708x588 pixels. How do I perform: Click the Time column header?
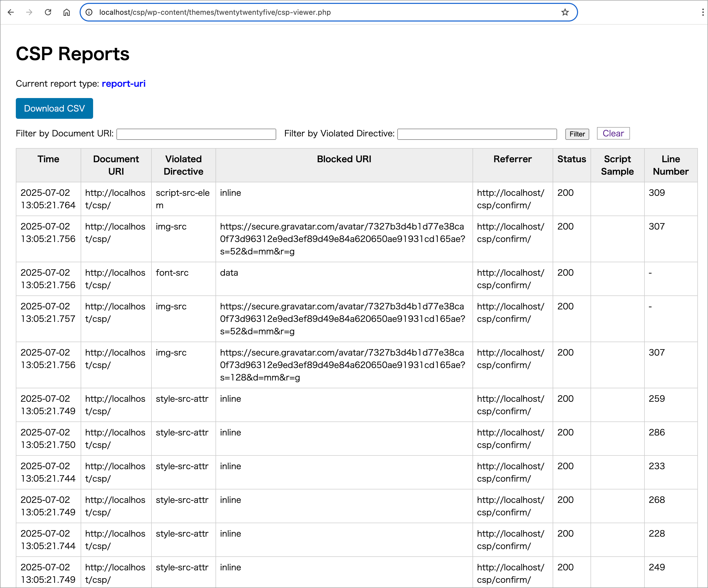coord(48,165)
